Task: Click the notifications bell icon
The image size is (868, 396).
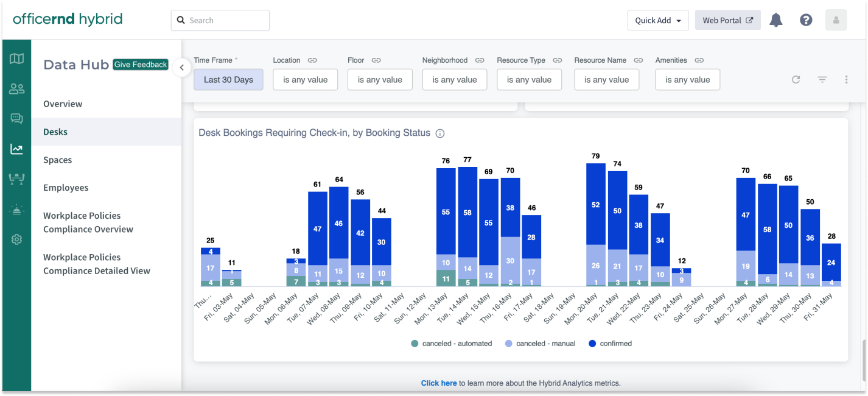Action: point(775,20)
